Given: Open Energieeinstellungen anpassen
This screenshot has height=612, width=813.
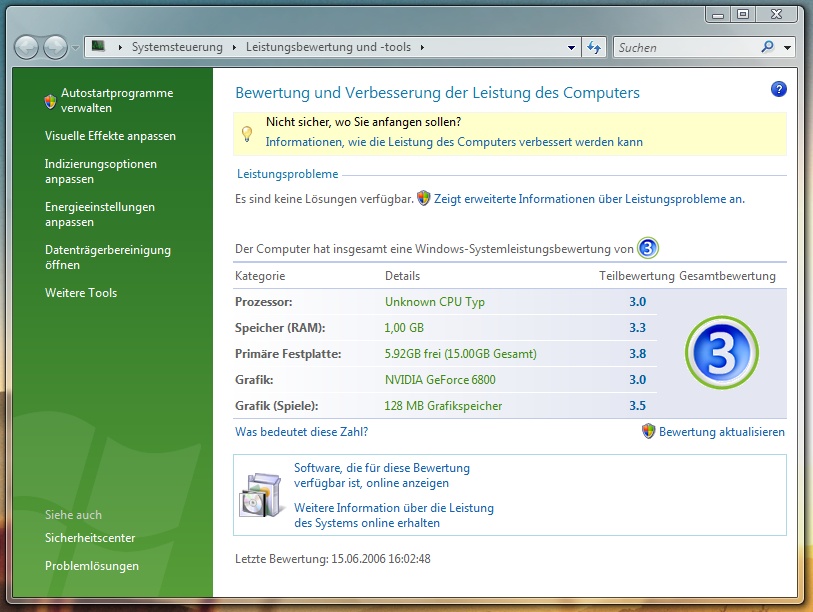Looking at the screenshot, I should [100, 214].
